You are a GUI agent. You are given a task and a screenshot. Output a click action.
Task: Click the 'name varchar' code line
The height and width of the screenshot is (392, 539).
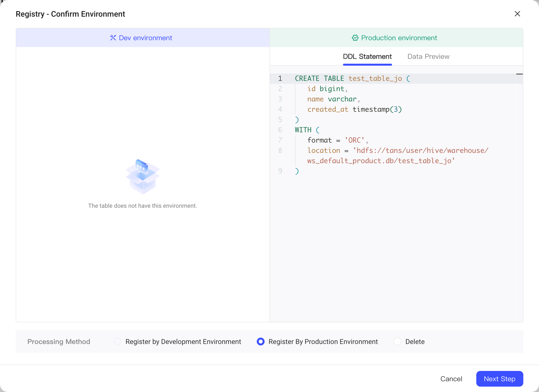(x=333, y=99)
